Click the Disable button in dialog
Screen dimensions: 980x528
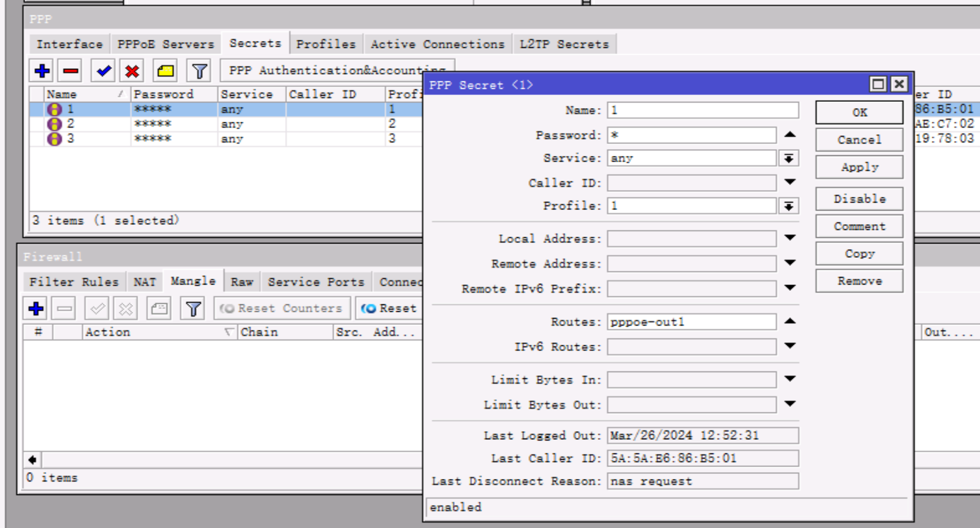tap(859, 199)
